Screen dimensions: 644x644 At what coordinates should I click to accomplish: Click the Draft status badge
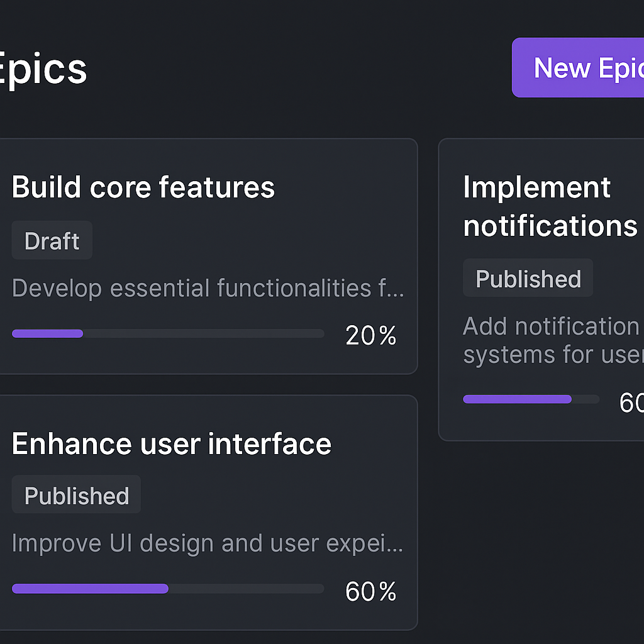[x=52, y=240]
